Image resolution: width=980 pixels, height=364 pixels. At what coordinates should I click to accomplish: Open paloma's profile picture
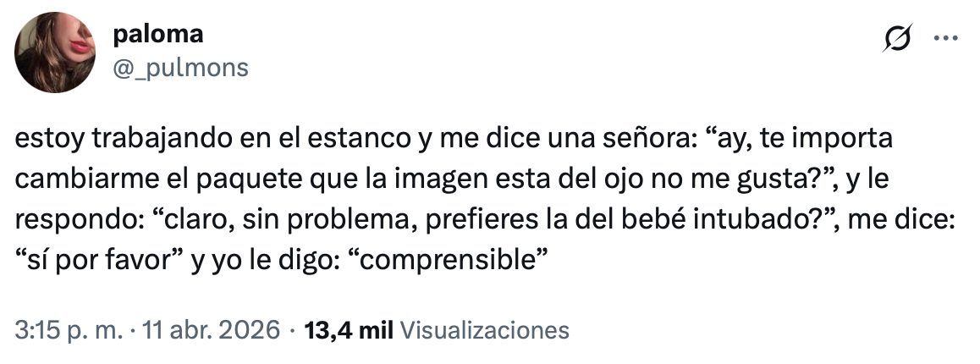55,52
